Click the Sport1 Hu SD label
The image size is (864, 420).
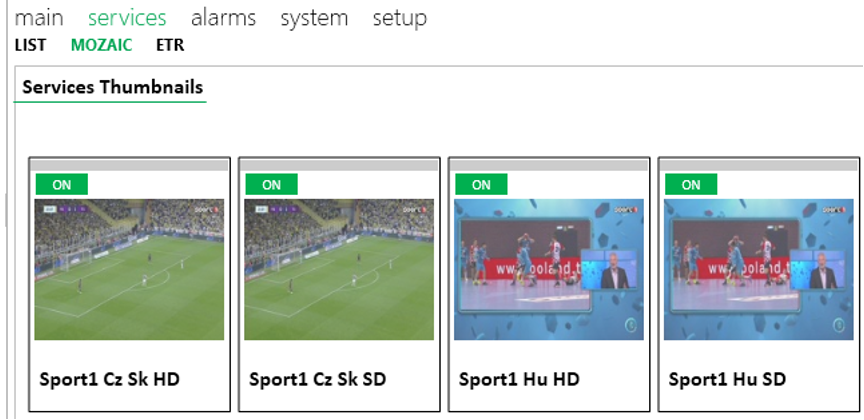click(727, 379)
